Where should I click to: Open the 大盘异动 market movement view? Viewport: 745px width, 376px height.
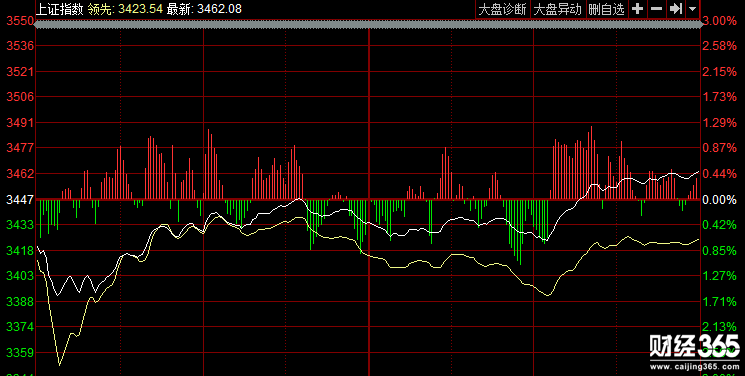(x=557, y=10)
